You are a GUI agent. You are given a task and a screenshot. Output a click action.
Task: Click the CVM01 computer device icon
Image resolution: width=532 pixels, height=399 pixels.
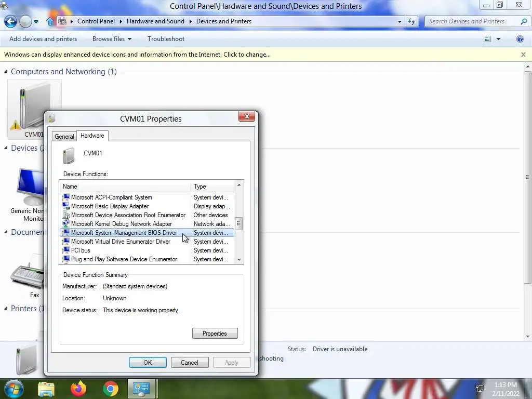(x=33, y=109)
